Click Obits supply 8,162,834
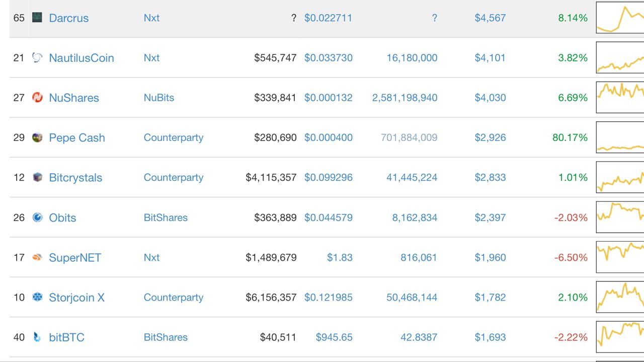 pyautogui.click(x=415, y=218)
